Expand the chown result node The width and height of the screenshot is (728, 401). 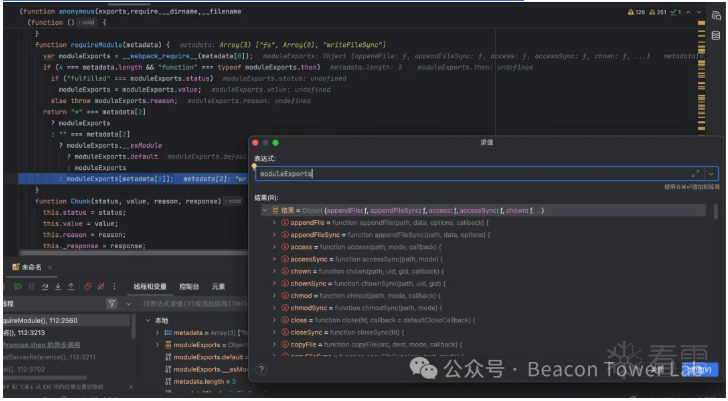tap(274, 271)
